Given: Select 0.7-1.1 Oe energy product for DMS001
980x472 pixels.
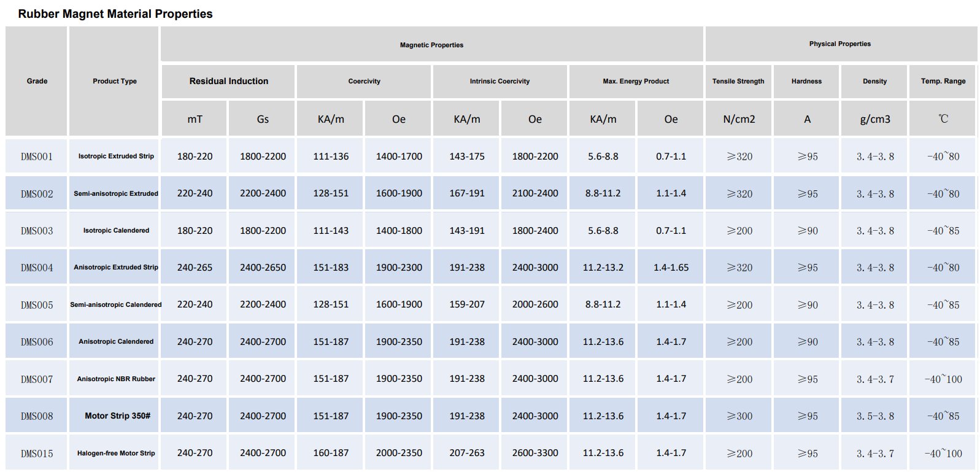Looking at the screenshot, I should [671, 157].
